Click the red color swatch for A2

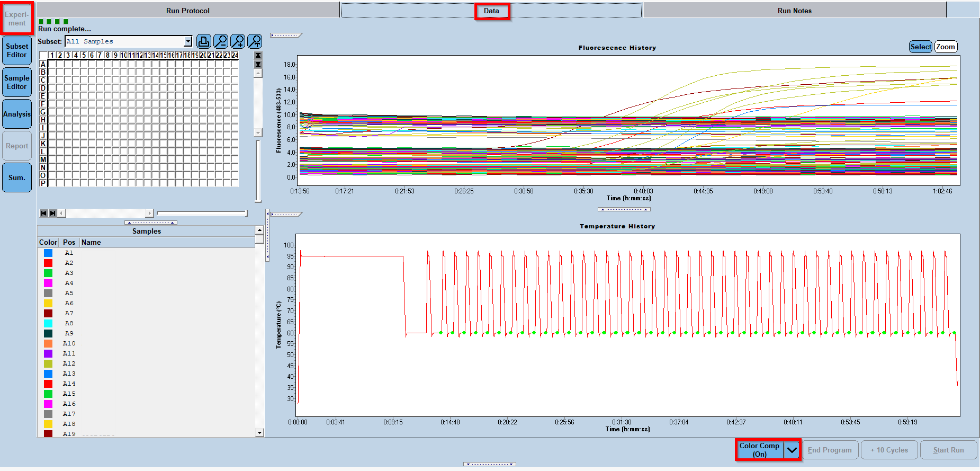tap(48, 263)
